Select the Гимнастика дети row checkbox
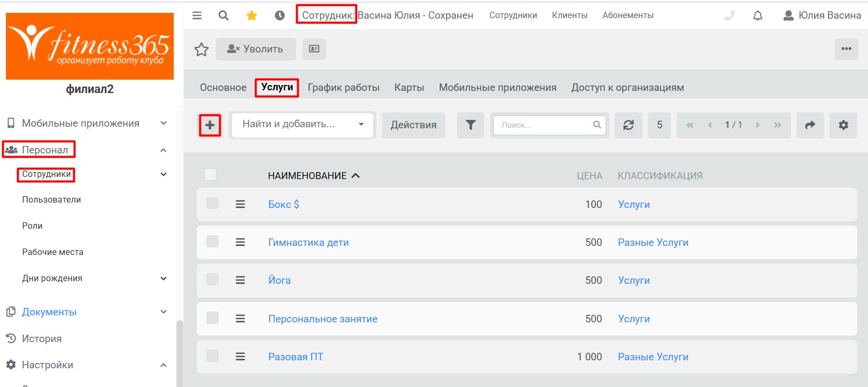868x387 pixels. 212,242
